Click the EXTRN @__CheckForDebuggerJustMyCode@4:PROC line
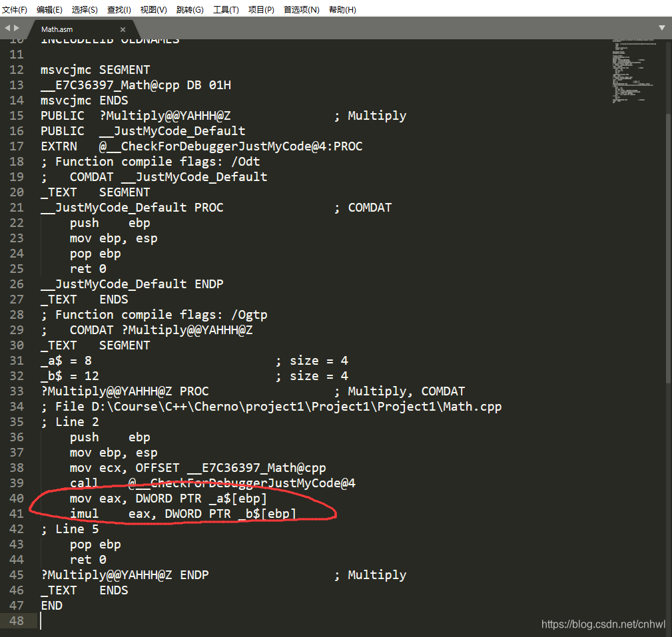Screen dimensions: 672x637 [x=201, y=146]
